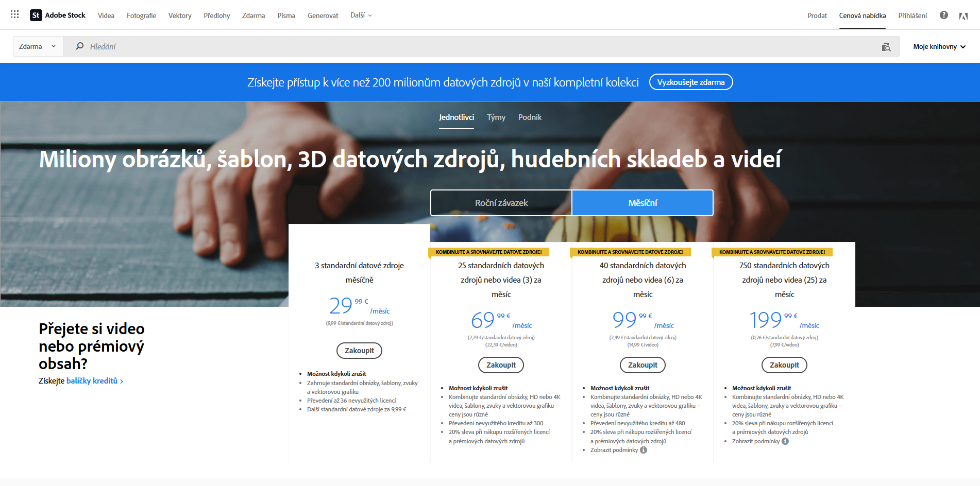Open the Cenová nabídka page link

863,15
